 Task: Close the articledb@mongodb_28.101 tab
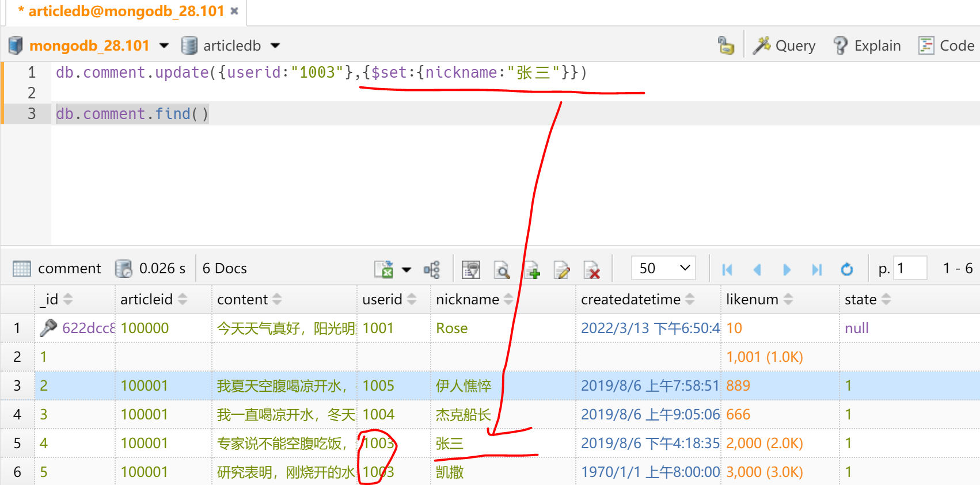(x=234, y=11)
